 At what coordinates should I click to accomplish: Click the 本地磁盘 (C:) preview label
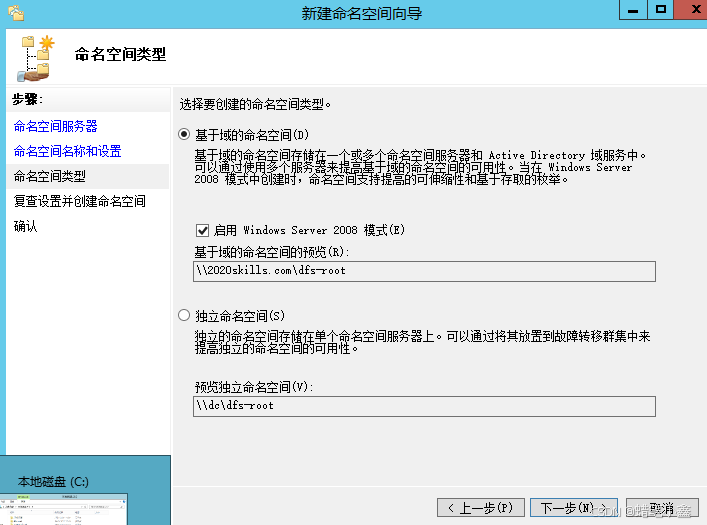tap(53, 482)
